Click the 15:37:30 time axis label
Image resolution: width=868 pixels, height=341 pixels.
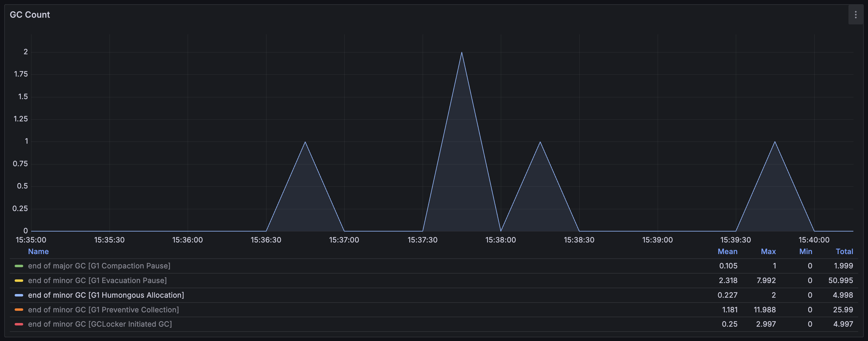(422, 240)
